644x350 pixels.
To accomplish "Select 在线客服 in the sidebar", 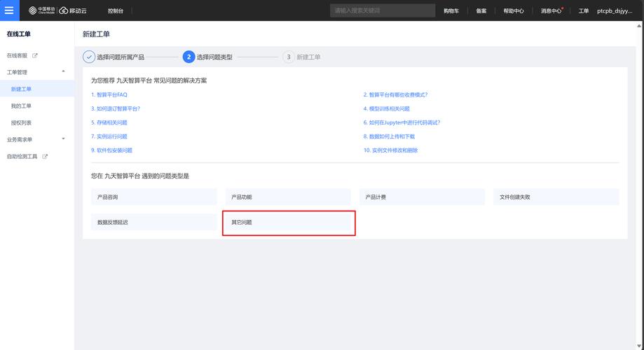I will point(17,55).
